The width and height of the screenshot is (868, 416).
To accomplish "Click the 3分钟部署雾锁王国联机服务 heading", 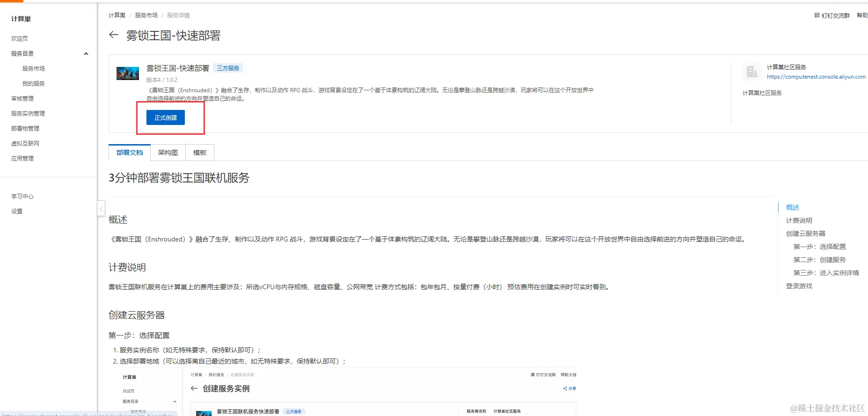I will pyautogui.click(x=179, y=178).
